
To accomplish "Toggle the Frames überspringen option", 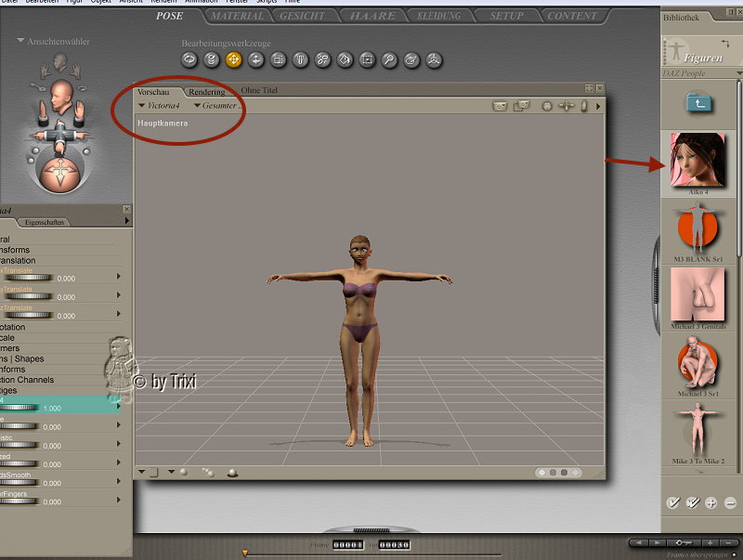I will (734, 554).
